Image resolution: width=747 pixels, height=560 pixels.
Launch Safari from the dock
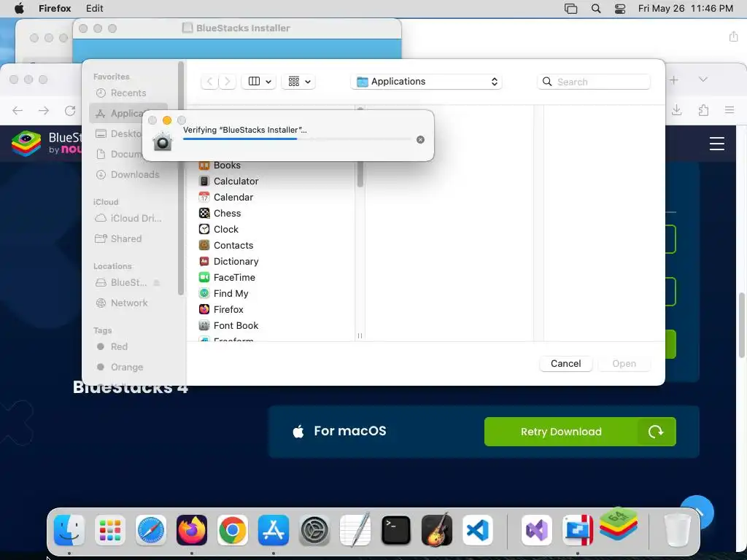pos(151,530)
